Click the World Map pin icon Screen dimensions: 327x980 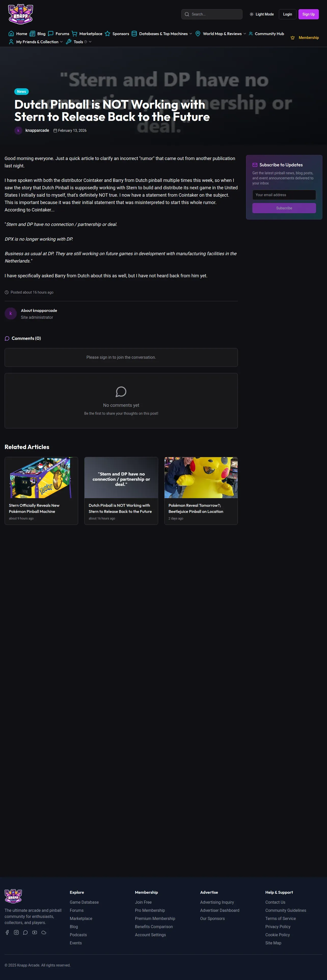tap(198, 34)
